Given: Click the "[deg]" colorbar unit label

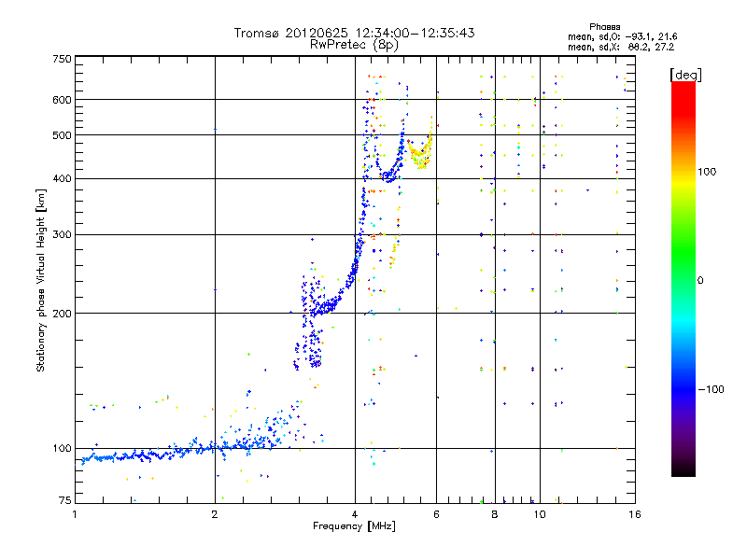Looking at the screenshot, I should click(x=685, y=75).
